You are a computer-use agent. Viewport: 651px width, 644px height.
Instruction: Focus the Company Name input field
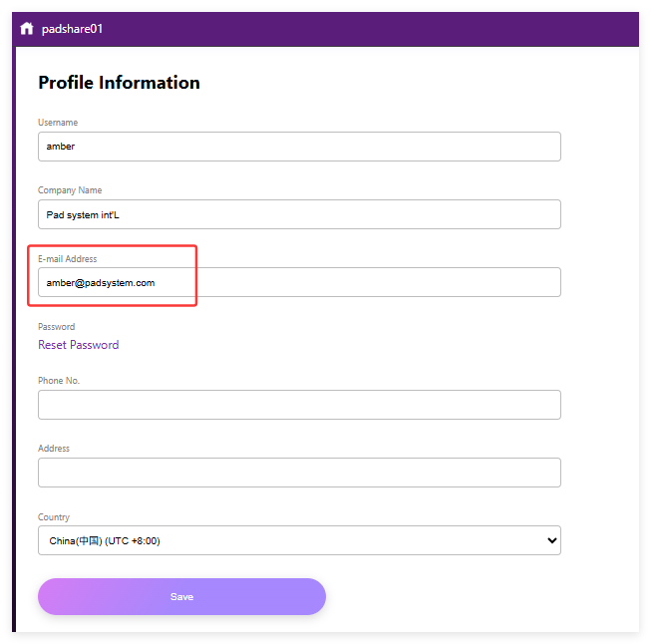299,214
